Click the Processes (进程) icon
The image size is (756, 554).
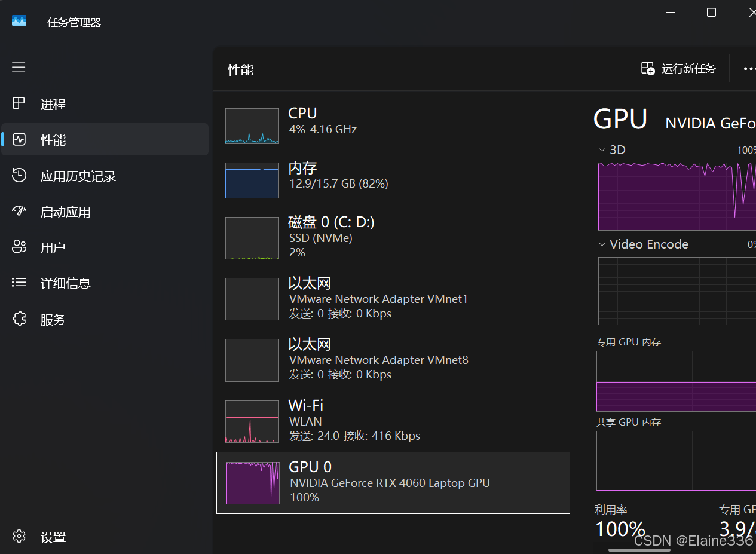[19, 103]
